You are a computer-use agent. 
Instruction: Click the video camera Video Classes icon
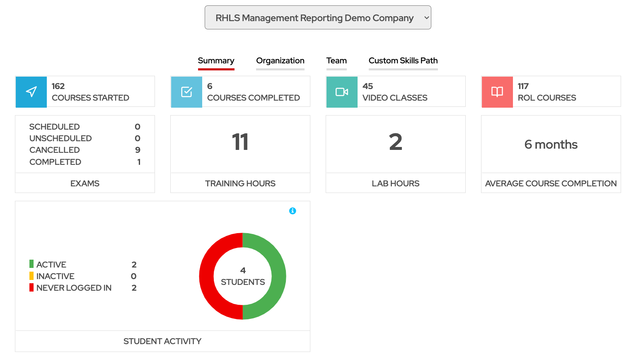(x=341, y=92)
